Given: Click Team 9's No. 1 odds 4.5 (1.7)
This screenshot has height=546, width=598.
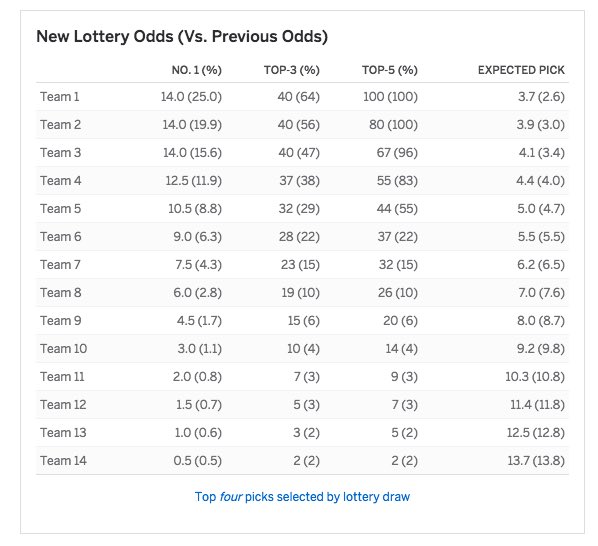Looking at the screenshot, I should (x=199, y=321).
